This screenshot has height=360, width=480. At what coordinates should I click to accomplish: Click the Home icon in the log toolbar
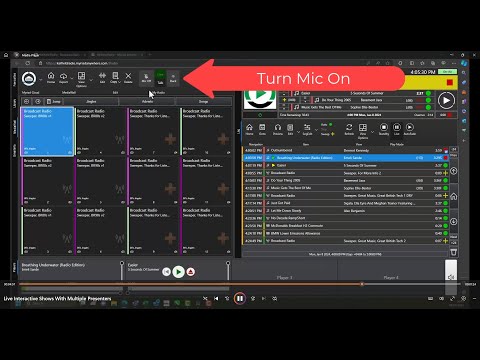(249, 129)
